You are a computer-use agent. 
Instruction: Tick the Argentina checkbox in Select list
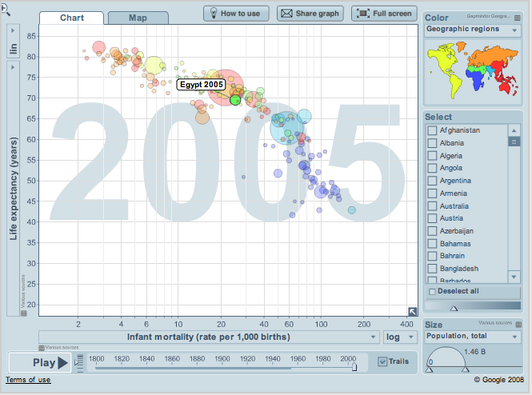coord(432,181)
